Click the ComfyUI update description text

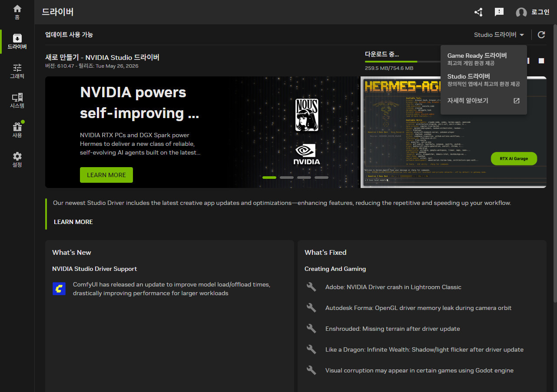172,289
